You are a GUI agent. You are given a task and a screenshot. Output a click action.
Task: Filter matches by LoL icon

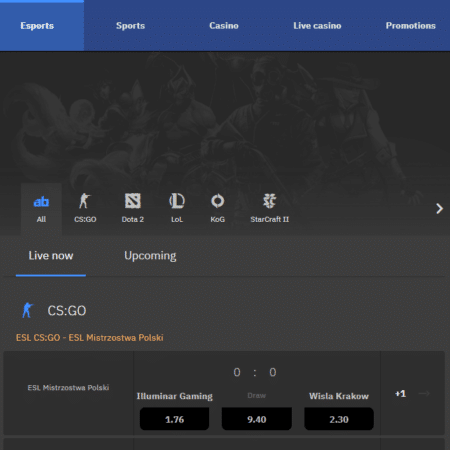177,201
